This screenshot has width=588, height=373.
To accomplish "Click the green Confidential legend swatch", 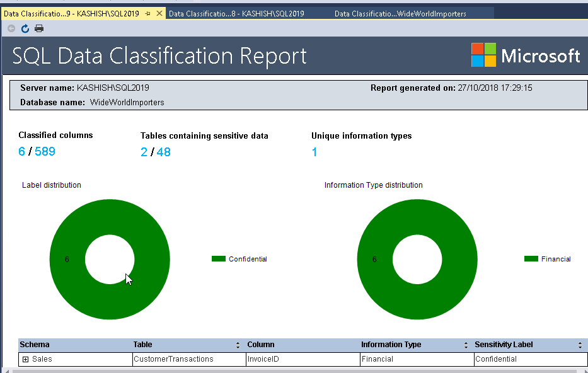I will [x=219, y=259].
